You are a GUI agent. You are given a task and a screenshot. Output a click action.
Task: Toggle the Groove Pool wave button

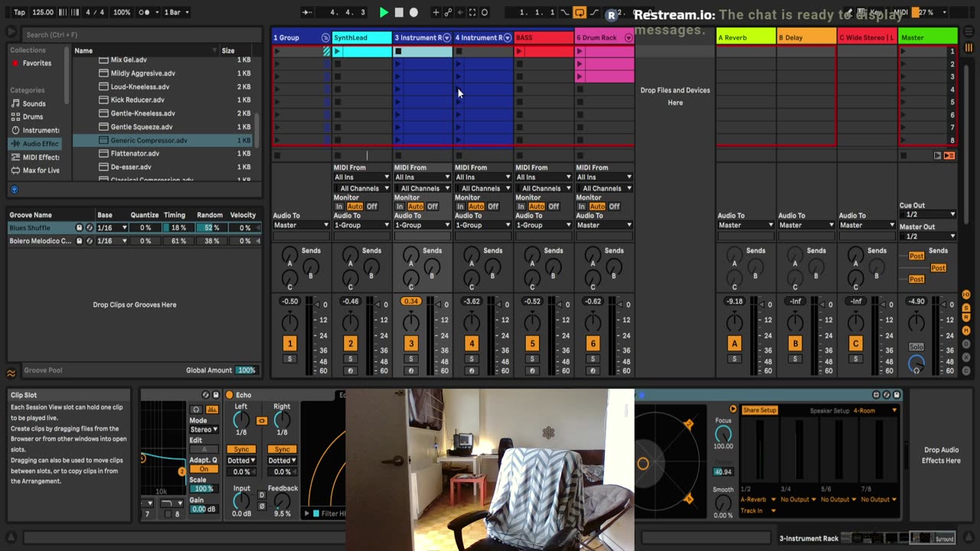pos(11,373)
